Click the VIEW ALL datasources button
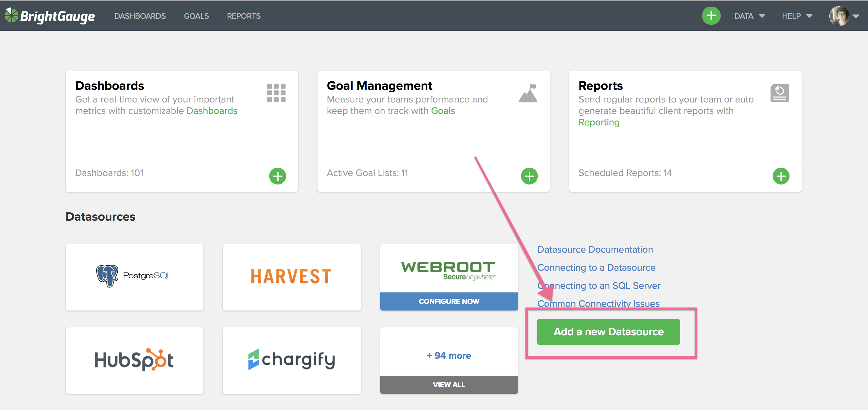Image resolution: width=868 pixels, height=410 pixels. click(x=448, y=384)
